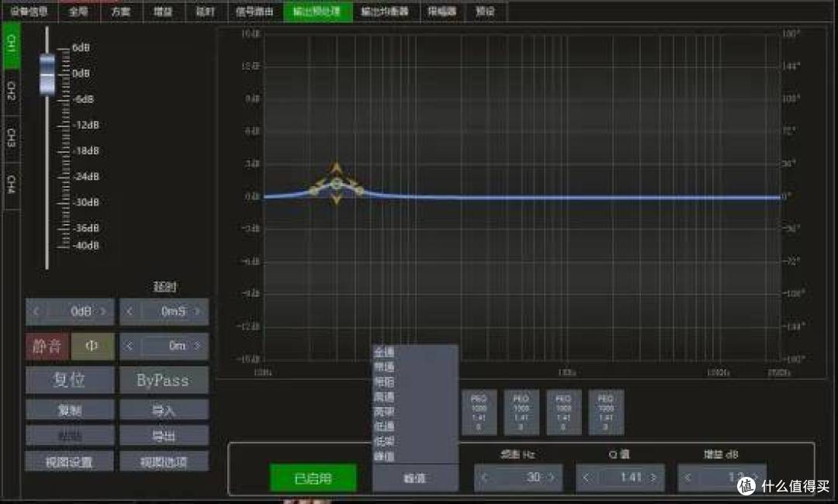Toggle the green 已启用 enabled button
The width and height of the screenshot is (838, 504).
click(x=313, y=478)
